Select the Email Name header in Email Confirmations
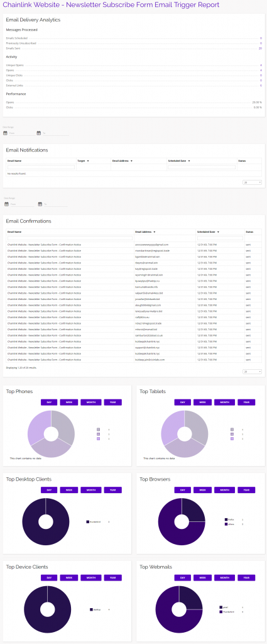Screen dimensions: 267x644 (x=14, y=232)
